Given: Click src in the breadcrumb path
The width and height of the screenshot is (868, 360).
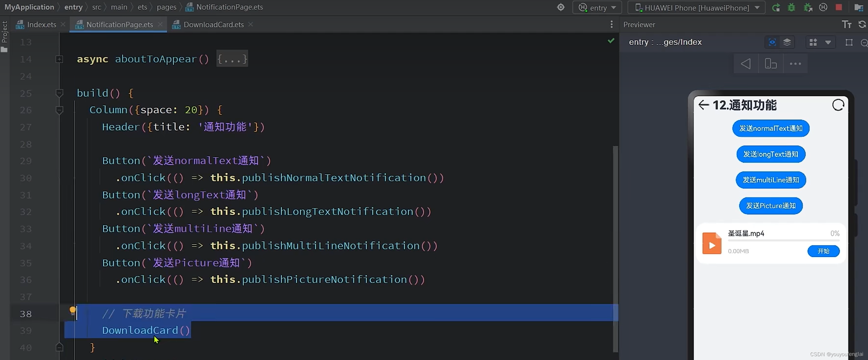Looking at the screenshot, I should coord(97,7).
